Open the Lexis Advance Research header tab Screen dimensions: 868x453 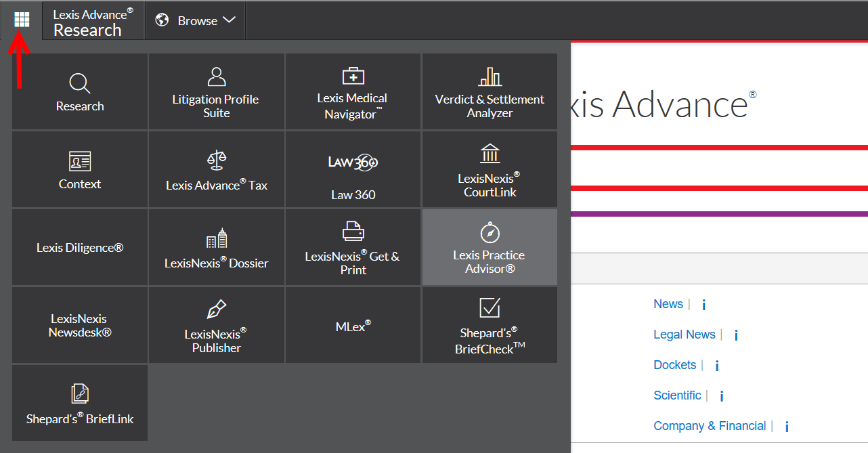[x=93, y=22]
